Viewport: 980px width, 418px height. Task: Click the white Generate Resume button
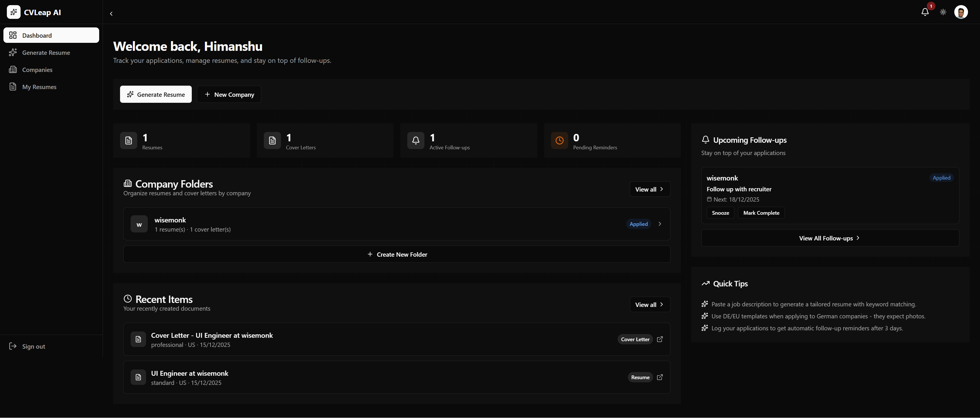[156, 94]
